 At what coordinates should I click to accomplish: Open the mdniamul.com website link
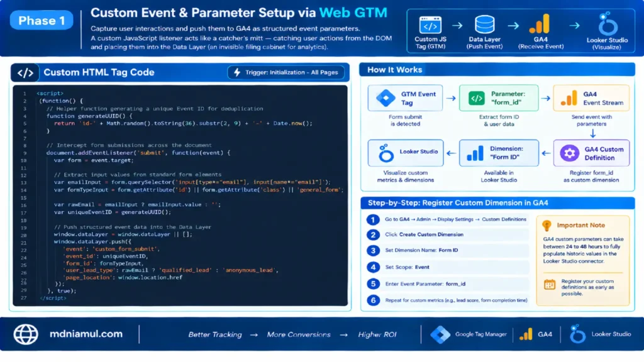tap(86, 334)
